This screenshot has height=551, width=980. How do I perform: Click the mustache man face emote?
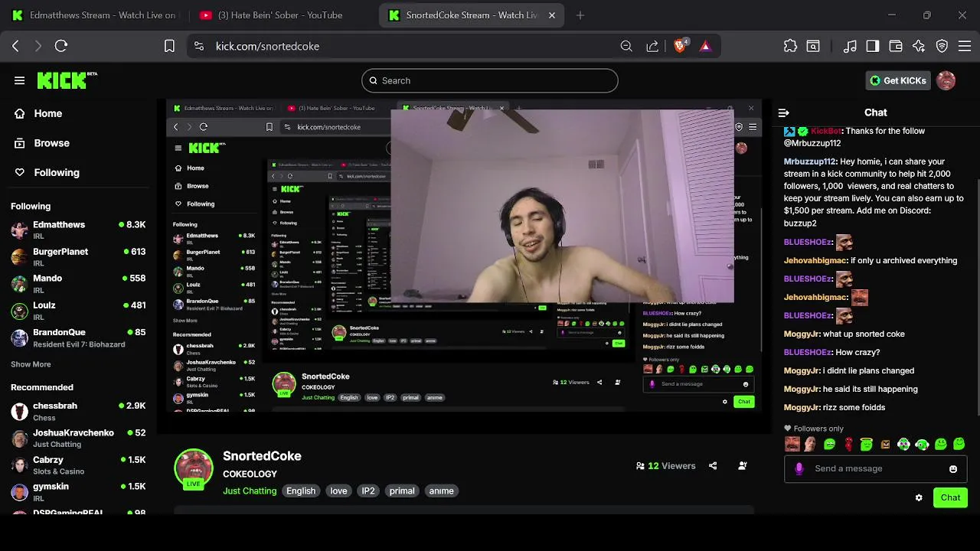[792, 444]
